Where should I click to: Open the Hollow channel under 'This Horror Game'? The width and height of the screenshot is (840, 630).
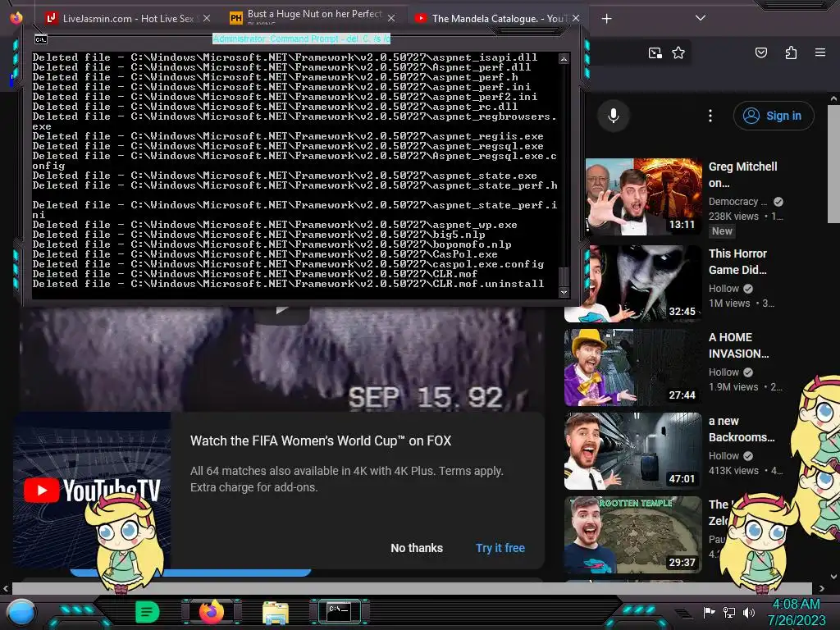point(724,289)
